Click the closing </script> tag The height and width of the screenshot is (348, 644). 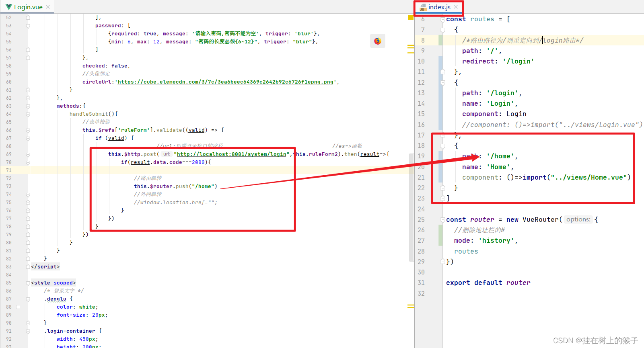(45, 267)
